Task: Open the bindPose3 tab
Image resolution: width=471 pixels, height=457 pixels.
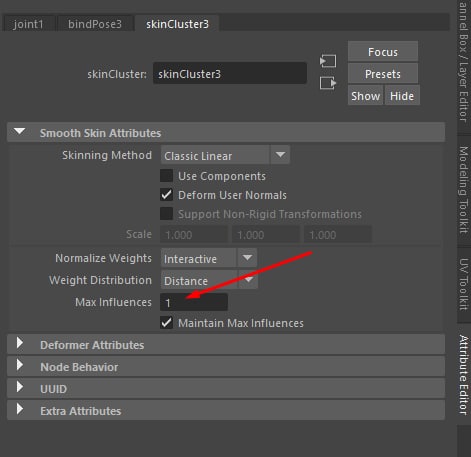Action: pyautogui.click(x=95, y=24)
